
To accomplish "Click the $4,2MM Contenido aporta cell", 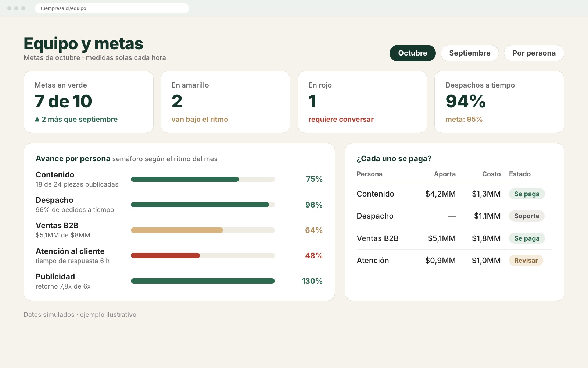I will click(440, 194).
